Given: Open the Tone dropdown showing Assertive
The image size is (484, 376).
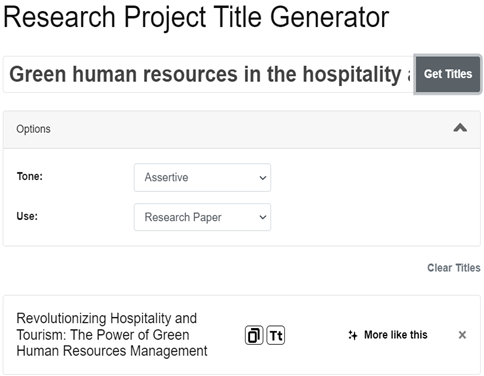Looking at the screenshot, I should (x=202, y=177).
